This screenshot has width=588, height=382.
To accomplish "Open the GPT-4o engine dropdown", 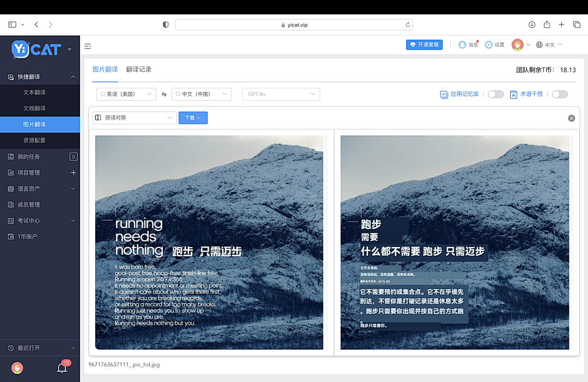I will pos(280,94).
